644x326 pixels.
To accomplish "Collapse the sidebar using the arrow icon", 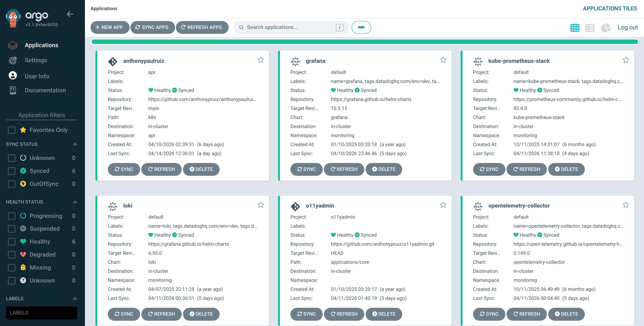I will [70, 14].
